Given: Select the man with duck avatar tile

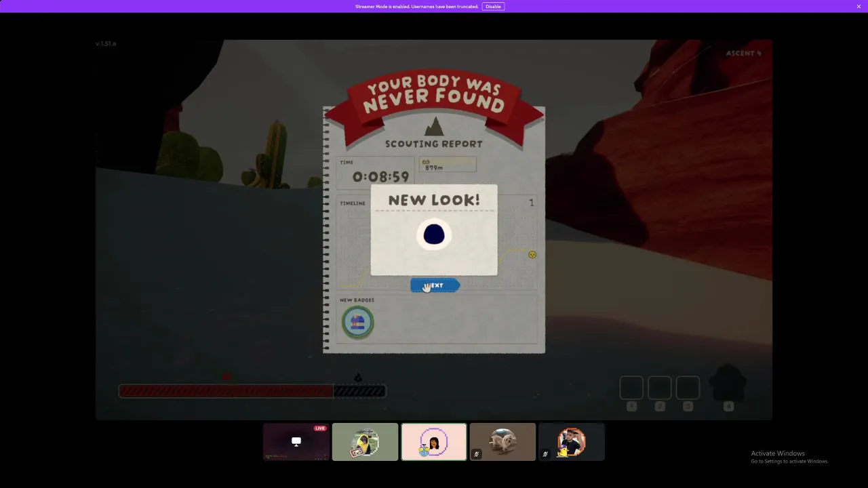Looking at the screenshot, I should [x=572, y=442].
